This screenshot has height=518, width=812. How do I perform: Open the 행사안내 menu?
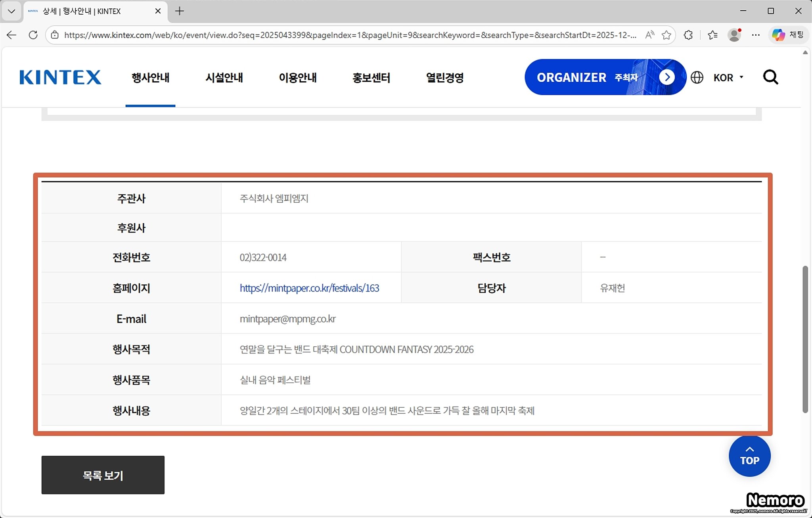coord(150,78)
